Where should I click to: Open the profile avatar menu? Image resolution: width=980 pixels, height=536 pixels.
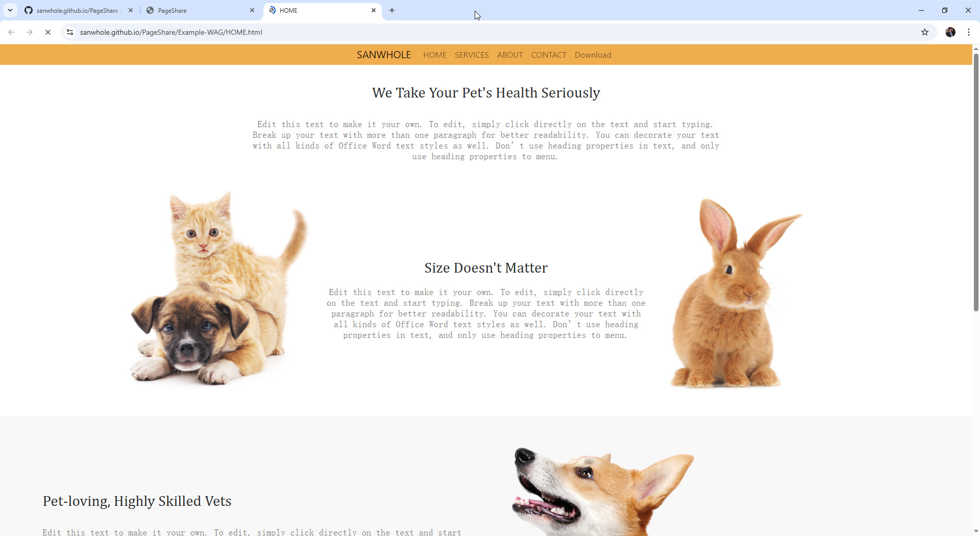pos(950,32)
